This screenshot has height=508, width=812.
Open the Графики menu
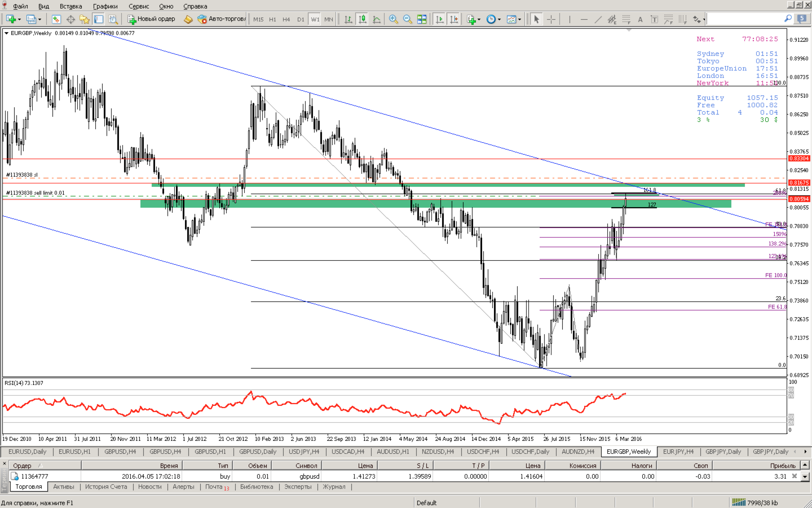105,6
